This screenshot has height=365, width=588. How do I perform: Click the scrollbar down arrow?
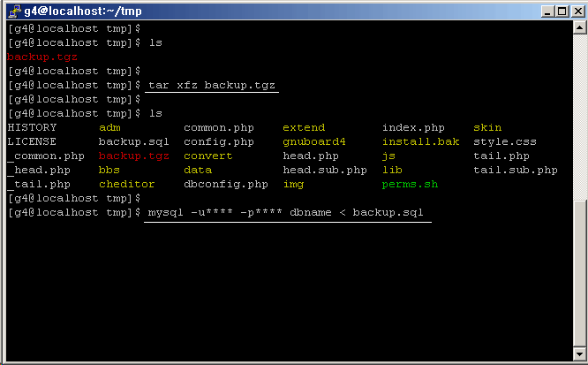pyautogui.click(x=580, y=354)
